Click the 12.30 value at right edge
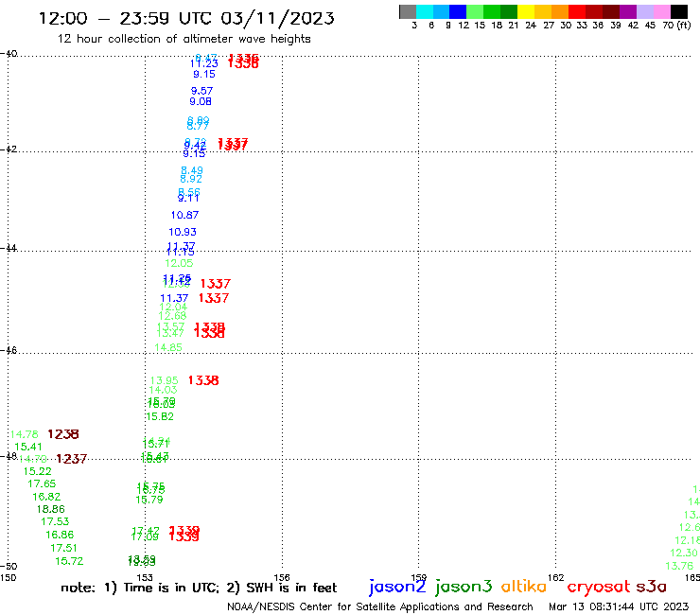Screen dimensions: 700x615 pos(684,553)
